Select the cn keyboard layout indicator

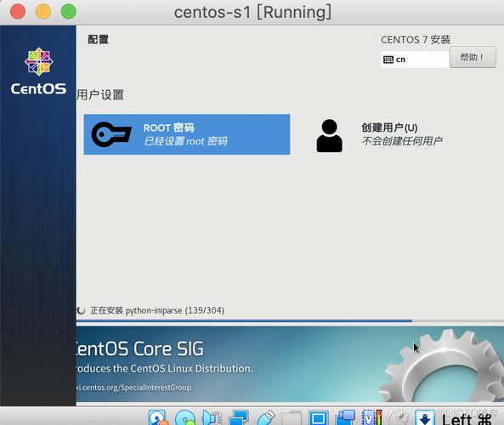pos(415,59)
